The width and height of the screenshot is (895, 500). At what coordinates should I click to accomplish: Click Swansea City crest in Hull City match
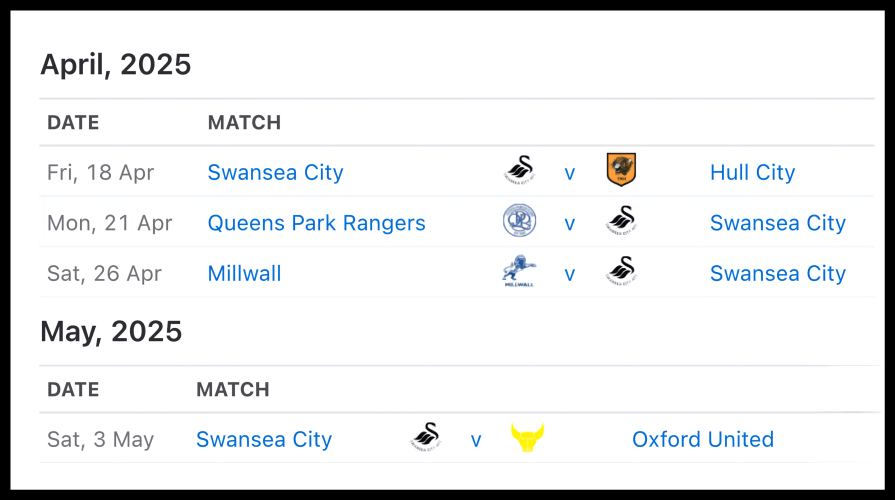click(518, 171)
